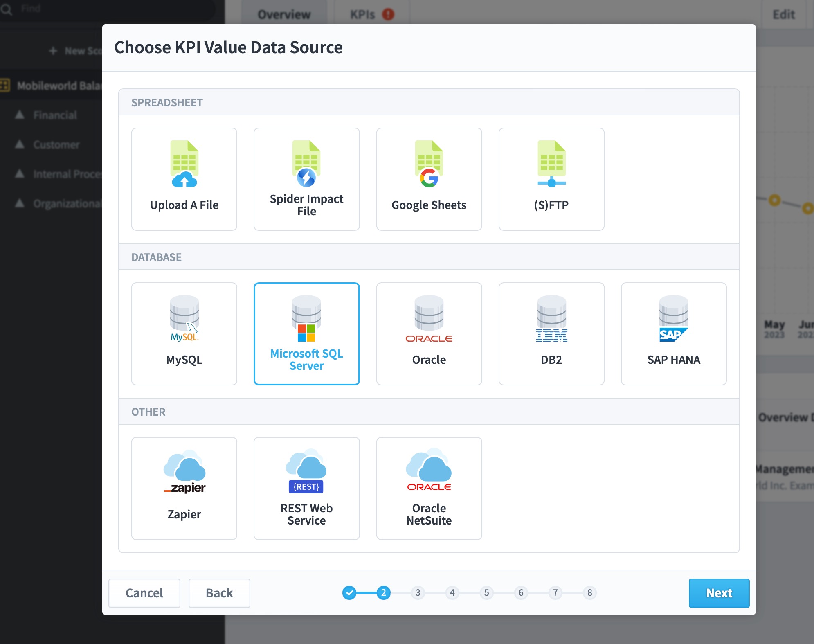The width and height of the screenshot is (814, 644).
Task: Click the 'MySQL' label text
Action: [x=184, y=360]
